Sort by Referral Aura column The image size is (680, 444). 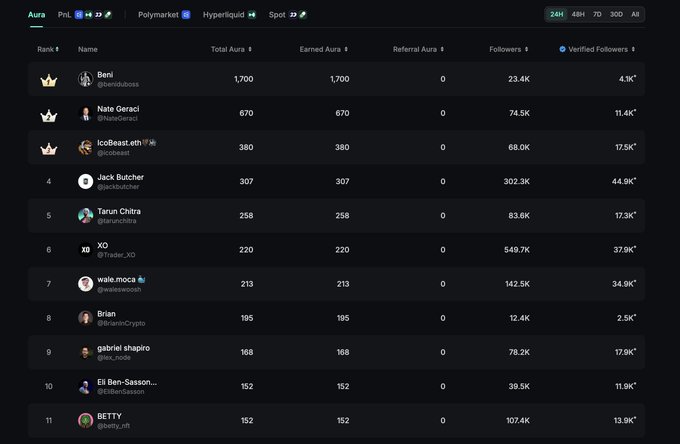pos(418,49)
